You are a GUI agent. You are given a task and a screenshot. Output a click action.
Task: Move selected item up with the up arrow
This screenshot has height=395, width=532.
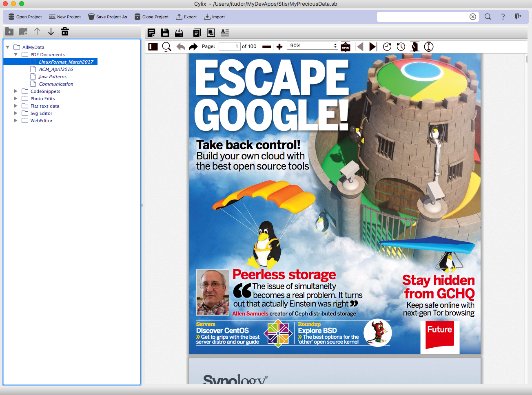(37, 32)
